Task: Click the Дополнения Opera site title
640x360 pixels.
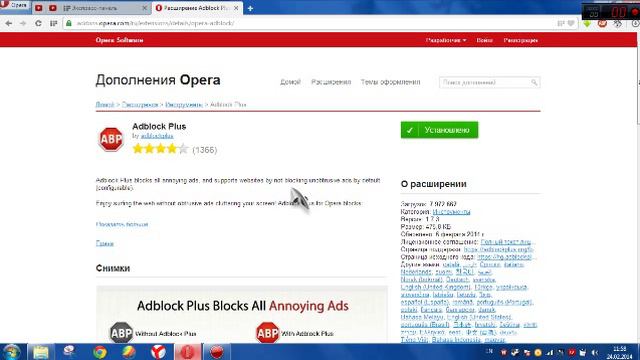Action: click(158, 80)
